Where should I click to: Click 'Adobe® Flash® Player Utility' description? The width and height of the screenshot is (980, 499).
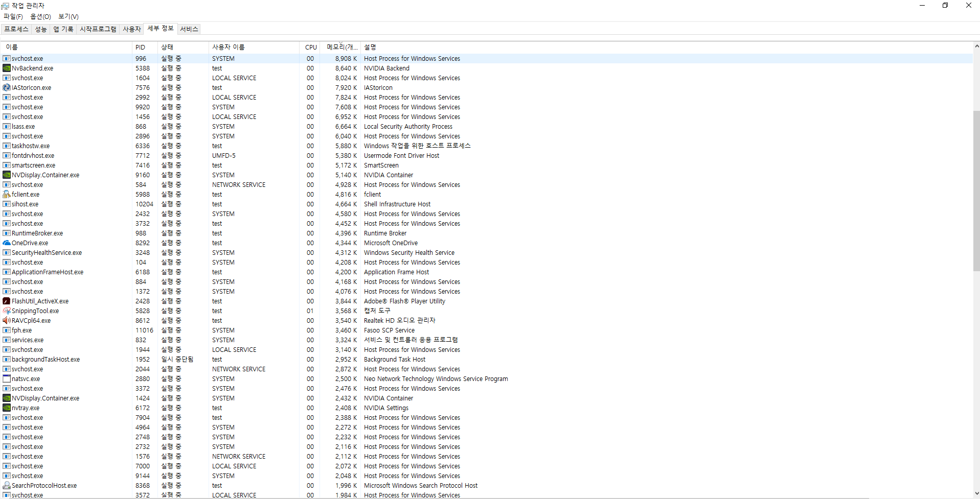404,301
